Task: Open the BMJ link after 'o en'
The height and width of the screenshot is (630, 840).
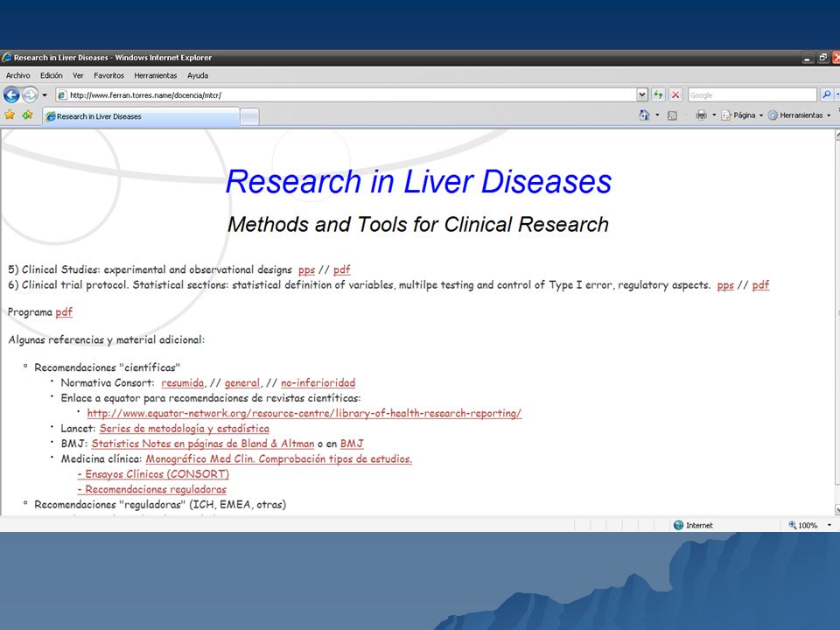Action: coord(352,444)
